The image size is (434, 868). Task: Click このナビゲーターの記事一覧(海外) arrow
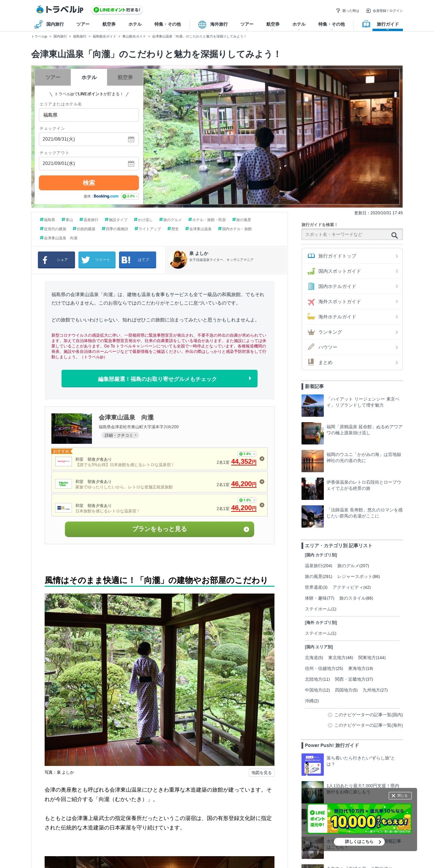[330, 725]
